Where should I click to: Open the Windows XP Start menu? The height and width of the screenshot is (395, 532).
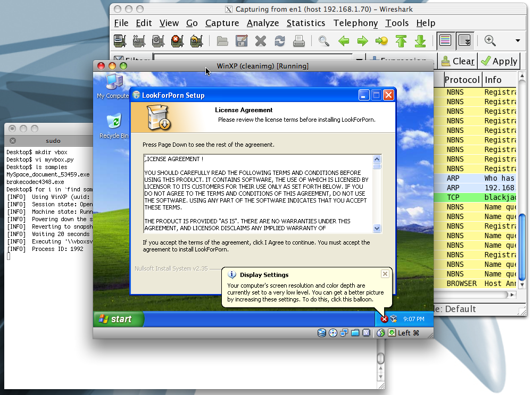[x=119, y=319]
